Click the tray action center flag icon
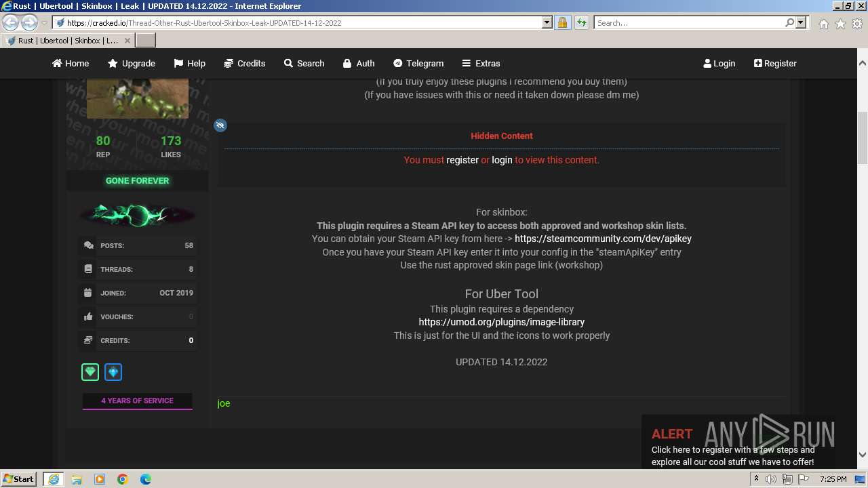The width and height of the screenshot is (868, 488). [x=804, y=479]
